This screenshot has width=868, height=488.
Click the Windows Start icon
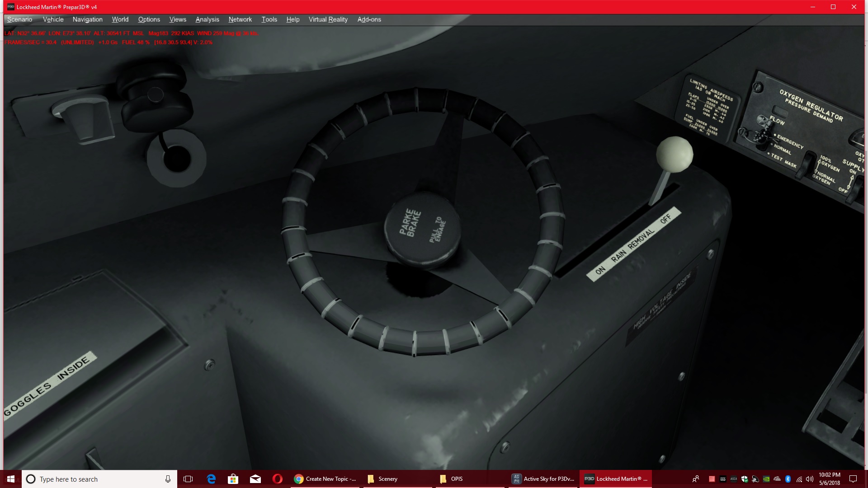pyautogui.click(x=11, y=479)
